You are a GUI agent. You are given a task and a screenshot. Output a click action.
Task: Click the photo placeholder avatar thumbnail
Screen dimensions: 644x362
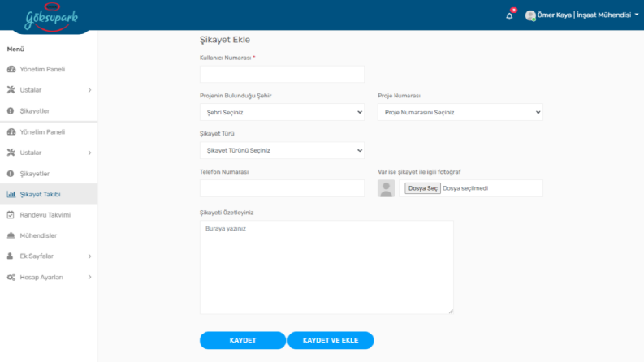(x=386, y=188)
